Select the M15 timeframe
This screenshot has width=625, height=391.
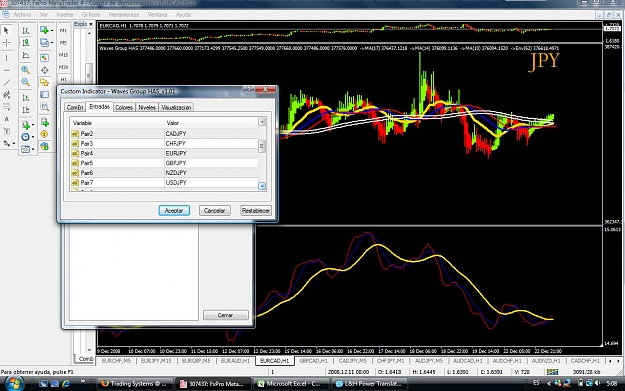tap(63, 55)
